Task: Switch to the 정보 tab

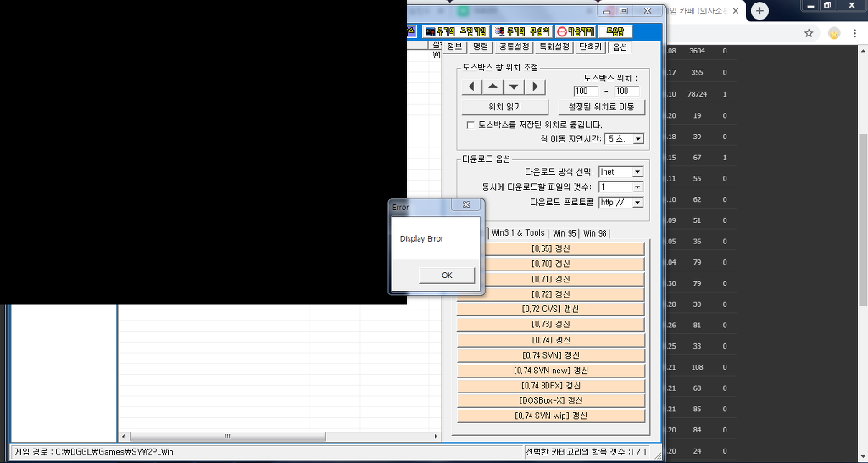Action: (454, 47)
